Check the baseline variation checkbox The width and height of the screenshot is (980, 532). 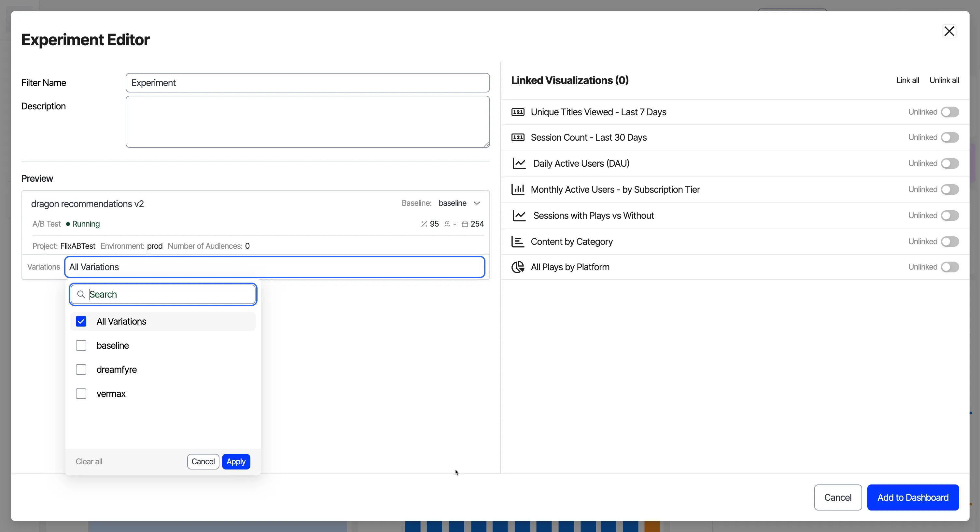pyautogui.click(x=81, y=345)
